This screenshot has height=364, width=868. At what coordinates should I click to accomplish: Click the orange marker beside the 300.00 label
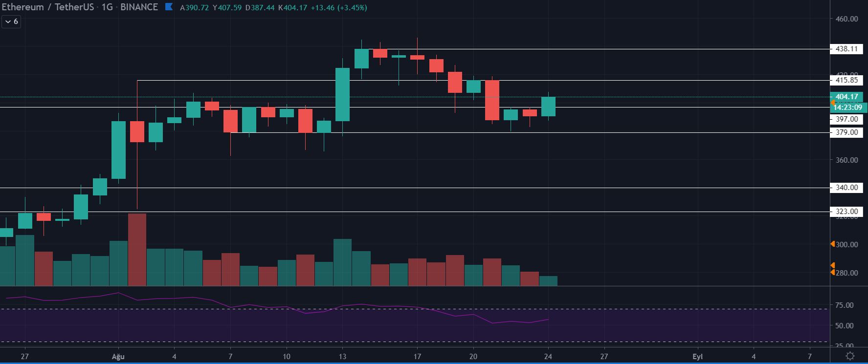click(832, 244)
